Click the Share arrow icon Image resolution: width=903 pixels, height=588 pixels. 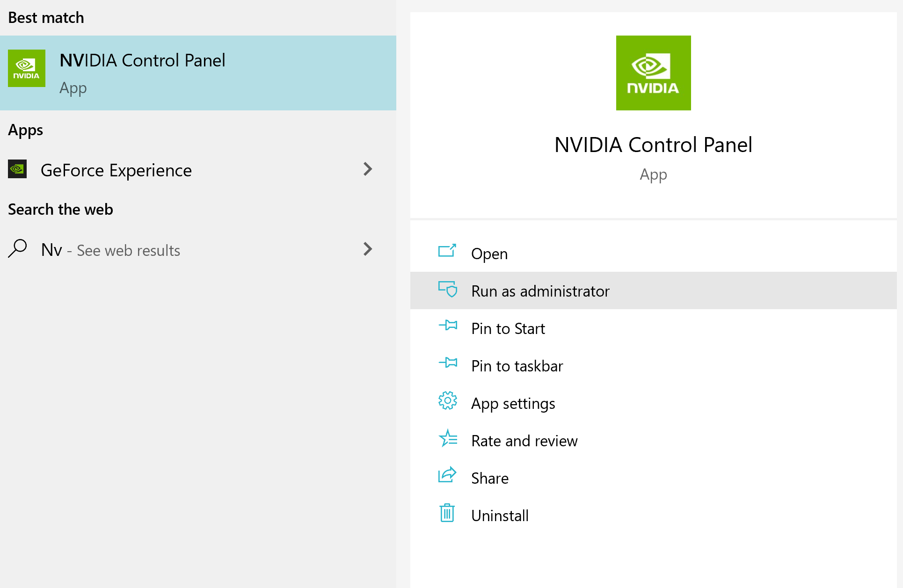click(447, 474)
